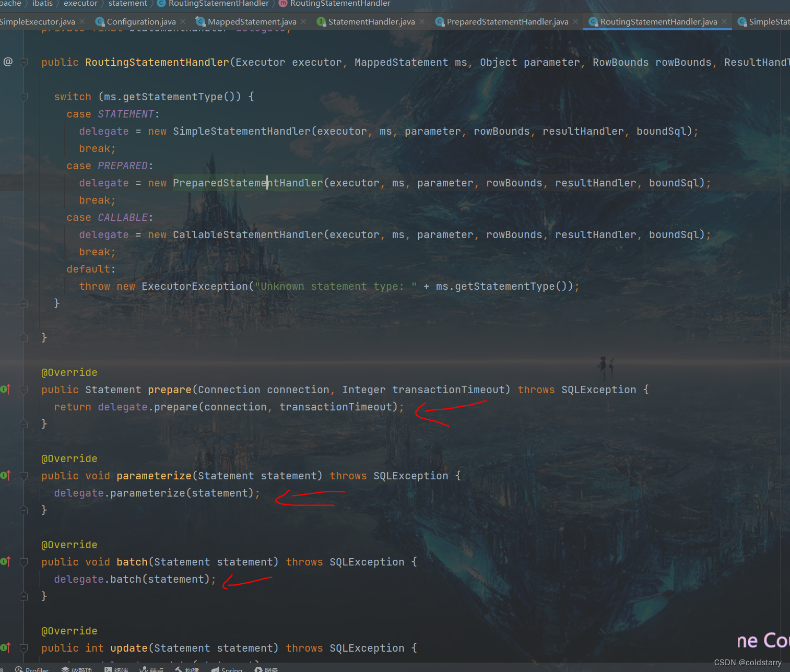
Task: Click the executor breadcrumb segment
Action: point(80,3)
